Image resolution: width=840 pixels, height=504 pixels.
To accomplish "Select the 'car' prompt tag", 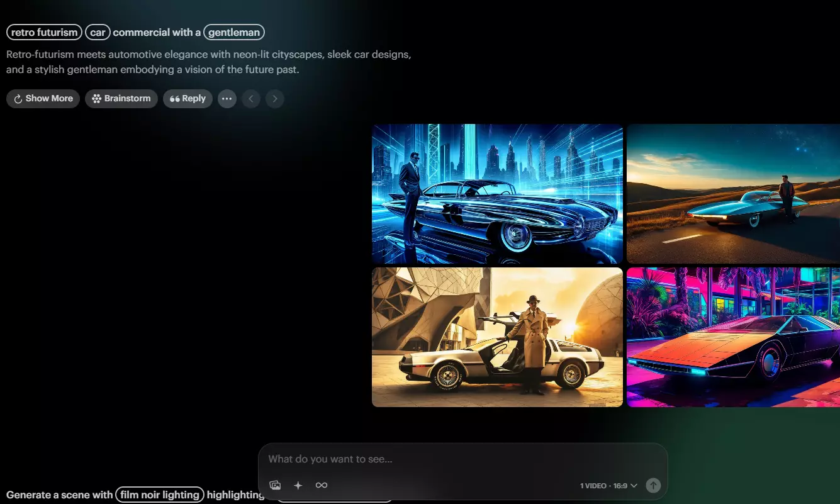I will click(98, 32).
